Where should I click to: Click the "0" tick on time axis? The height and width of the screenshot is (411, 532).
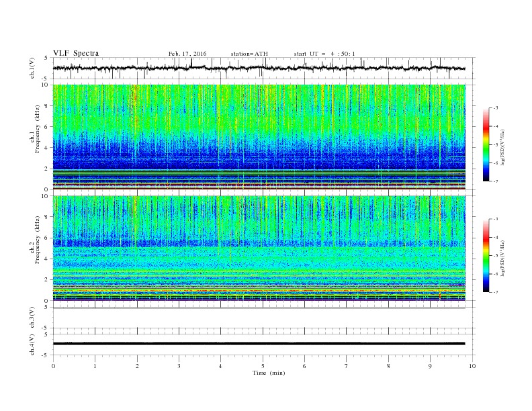53,366
